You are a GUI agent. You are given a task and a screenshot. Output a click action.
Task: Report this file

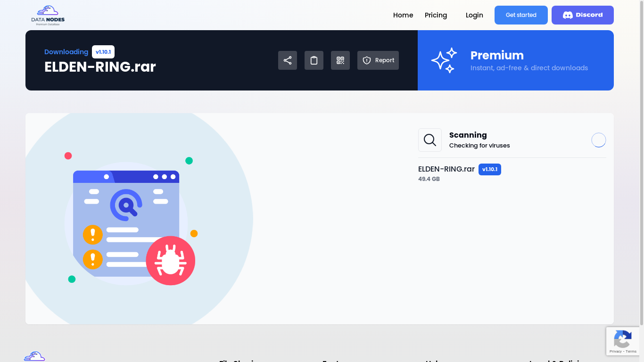click(x=378, y=60)
